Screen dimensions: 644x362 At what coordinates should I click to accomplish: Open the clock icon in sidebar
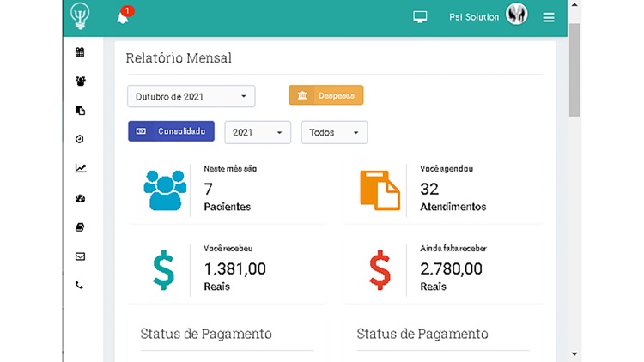[x=80, y=139]
